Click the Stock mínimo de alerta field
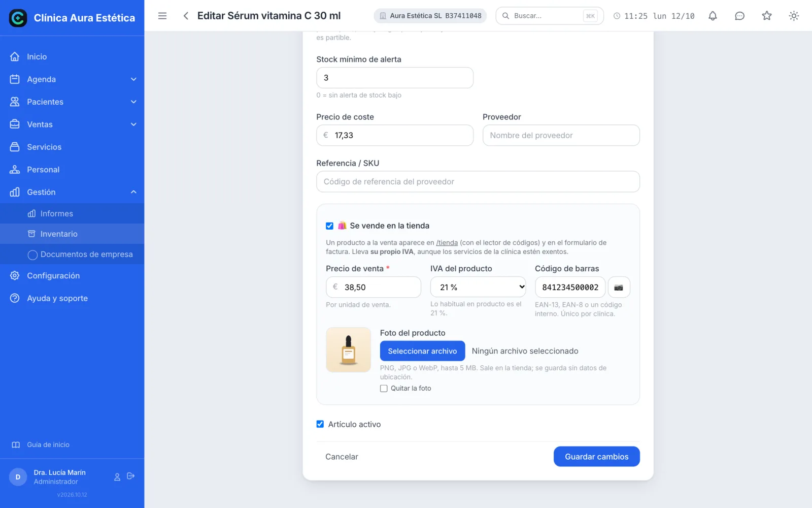 395,78
